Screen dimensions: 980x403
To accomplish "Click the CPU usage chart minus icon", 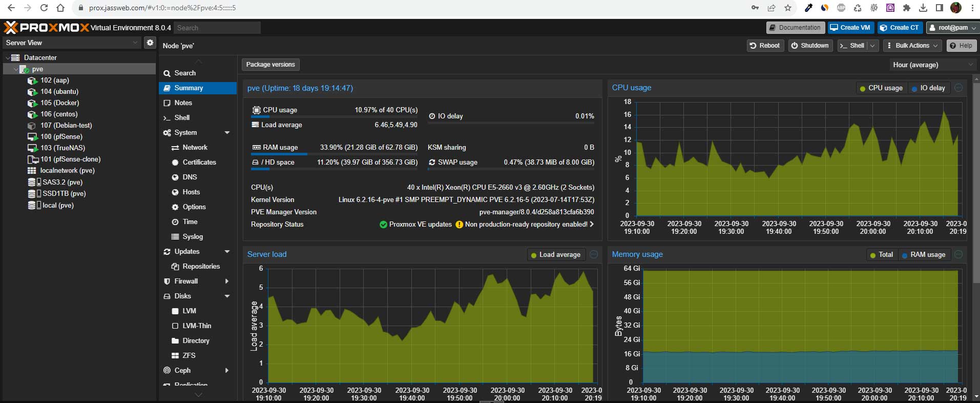I will click(958, 88).
